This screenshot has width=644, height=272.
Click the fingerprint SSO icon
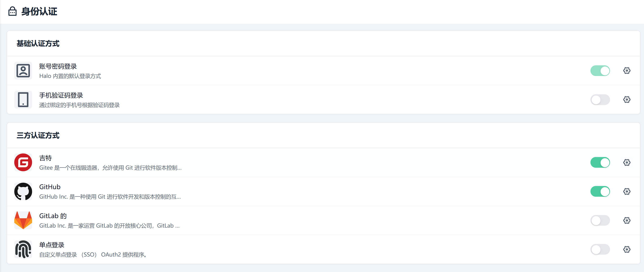[23, 249]
